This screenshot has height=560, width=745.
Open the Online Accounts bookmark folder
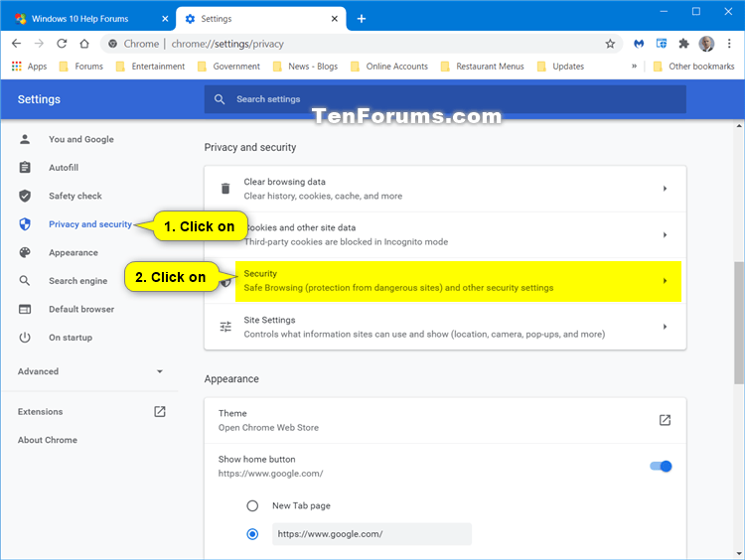[389, 66]
